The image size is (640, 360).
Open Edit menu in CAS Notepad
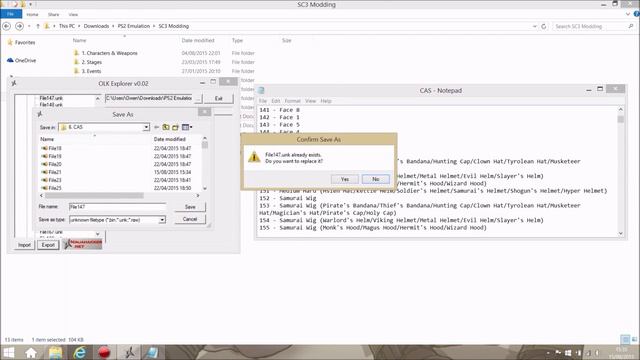pos(276,101)
